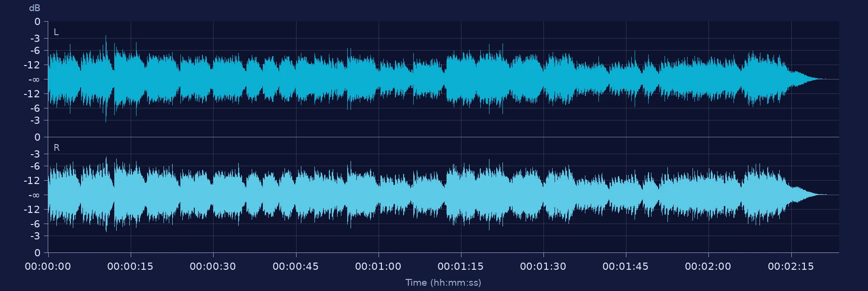The image size is (868, 291).
Task: Click the 00:00:15 time marker
Action: coord(130,266)
